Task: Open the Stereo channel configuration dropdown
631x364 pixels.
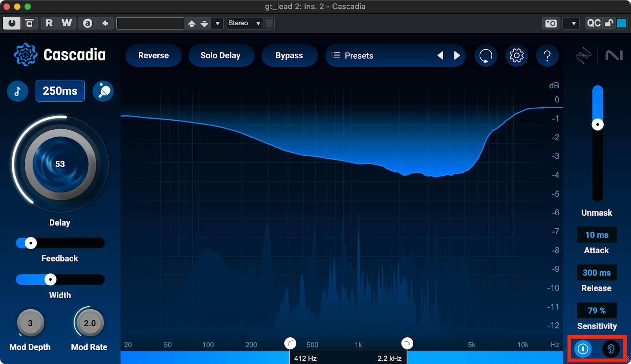Action: [x=245, y=23]
